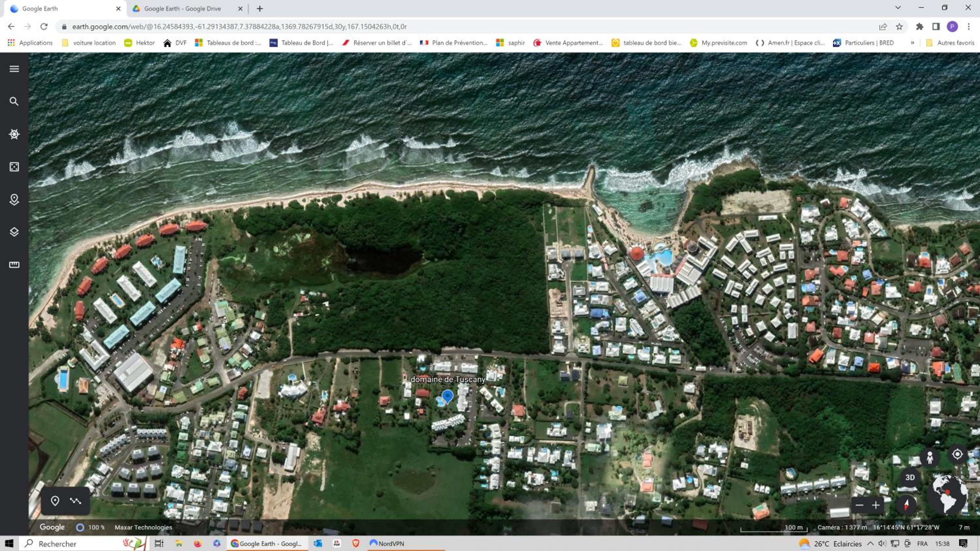The height and width of the screenshot is (551, 980).
Task: Open File Explorer from taskbar
Action: coord(178,543)
